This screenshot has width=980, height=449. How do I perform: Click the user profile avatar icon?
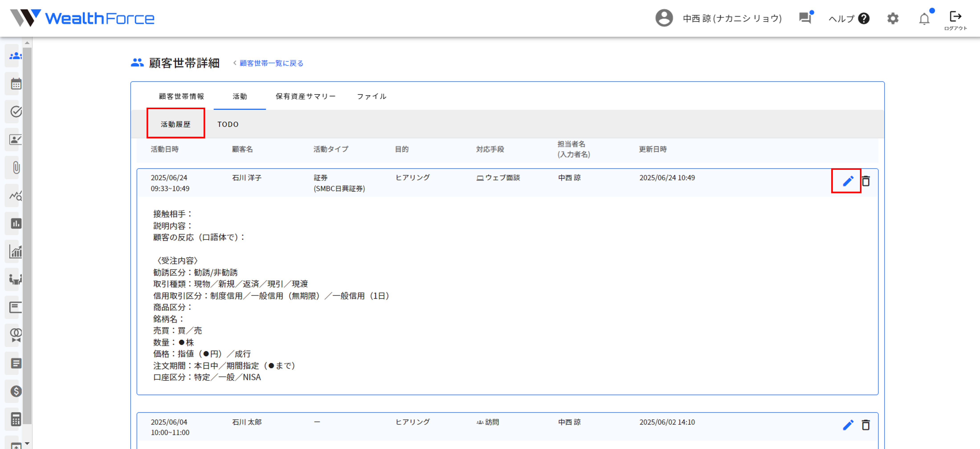tap(664, 18)
